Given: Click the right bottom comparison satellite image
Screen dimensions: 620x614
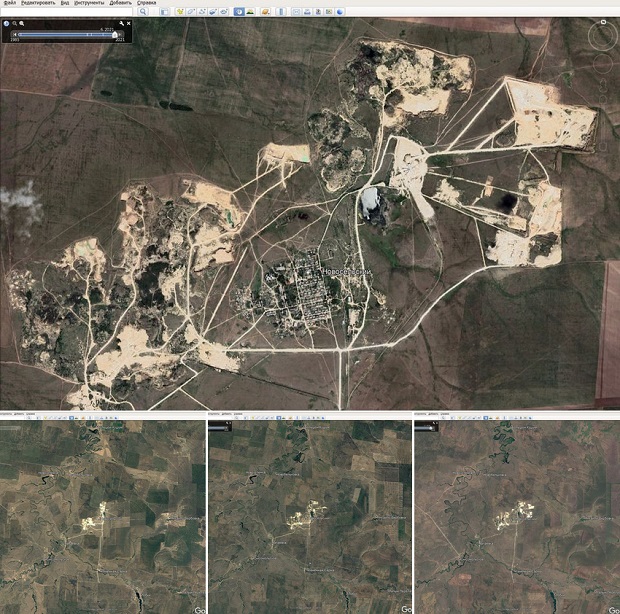Looking at the screenshot, I should coord(517,517).
